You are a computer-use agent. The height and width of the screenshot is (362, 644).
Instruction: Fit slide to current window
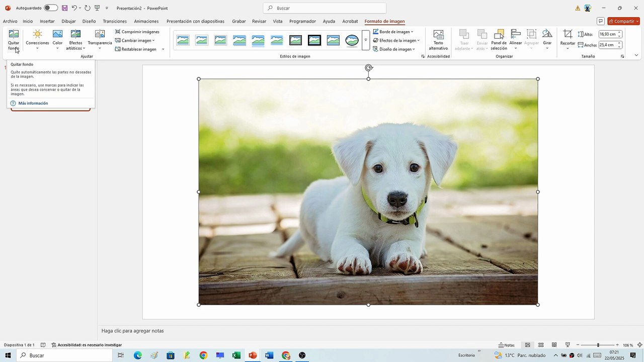point(639,345)
